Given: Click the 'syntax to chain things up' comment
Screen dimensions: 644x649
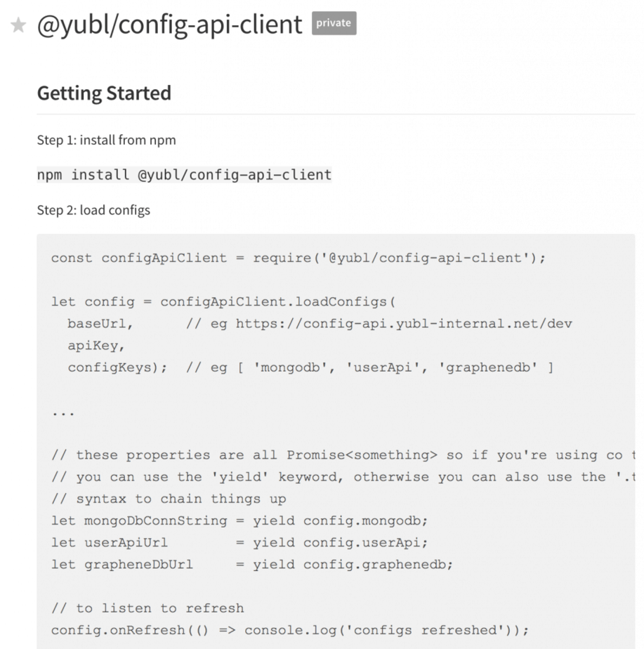Looking at the screenshot, I should (168, 499).
